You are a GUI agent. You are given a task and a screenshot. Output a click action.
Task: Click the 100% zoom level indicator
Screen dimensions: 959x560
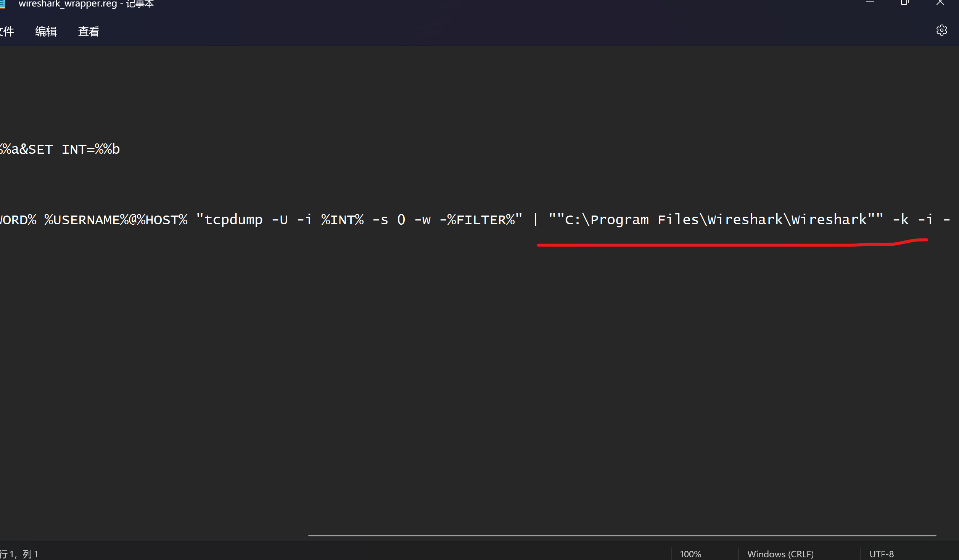tap(690, 554)
